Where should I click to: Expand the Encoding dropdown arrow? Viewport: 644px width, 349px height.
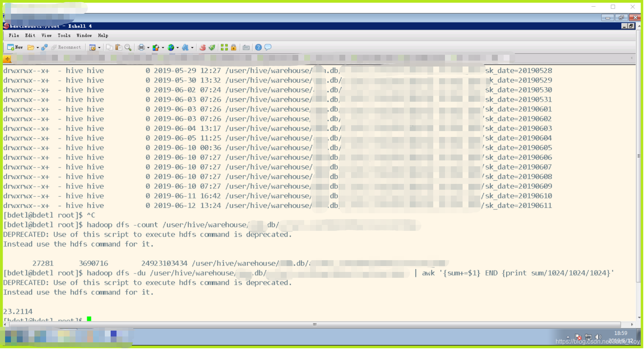[x=178, y=48]
